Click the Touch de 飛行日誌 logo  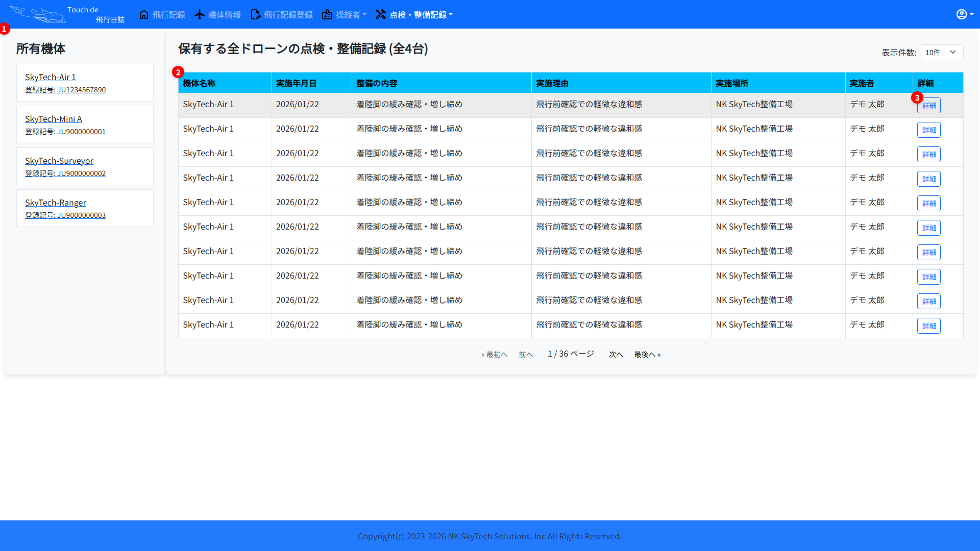66,14
